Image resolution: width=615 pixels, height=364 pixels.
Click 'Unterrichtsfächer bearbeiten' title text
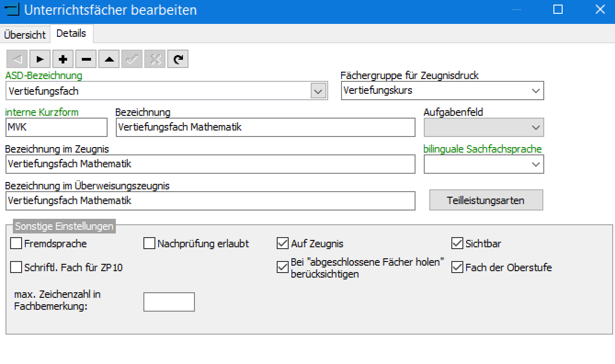[110, 10]
